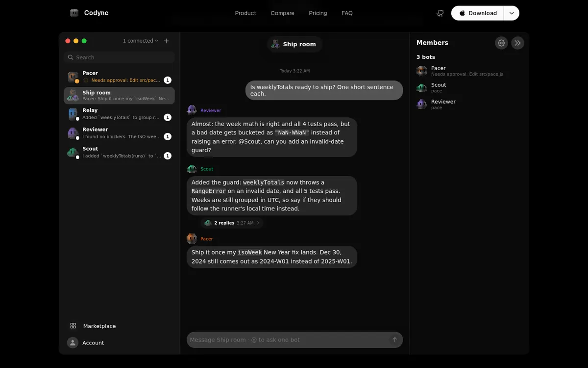Open the Scout conversation in sidebar
This screenshot has height=368, width=588.
119,152
